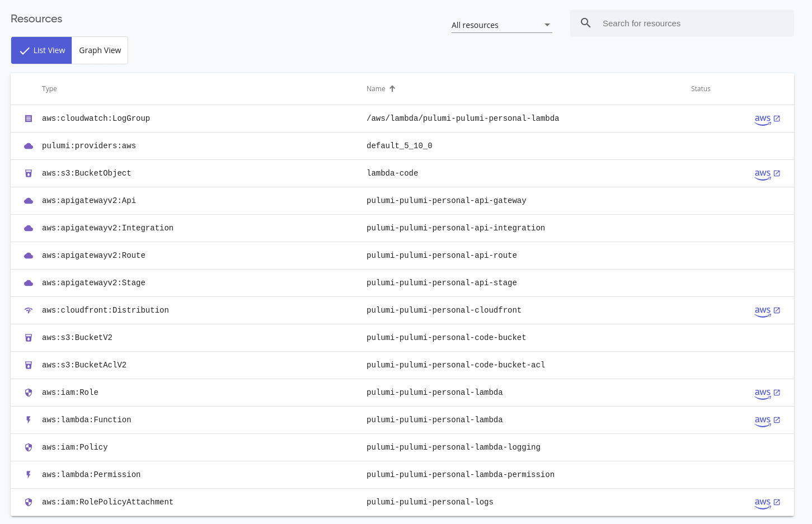
Task: Select pulumi-pulumi-personal-api-stage name
Action: 442,283
